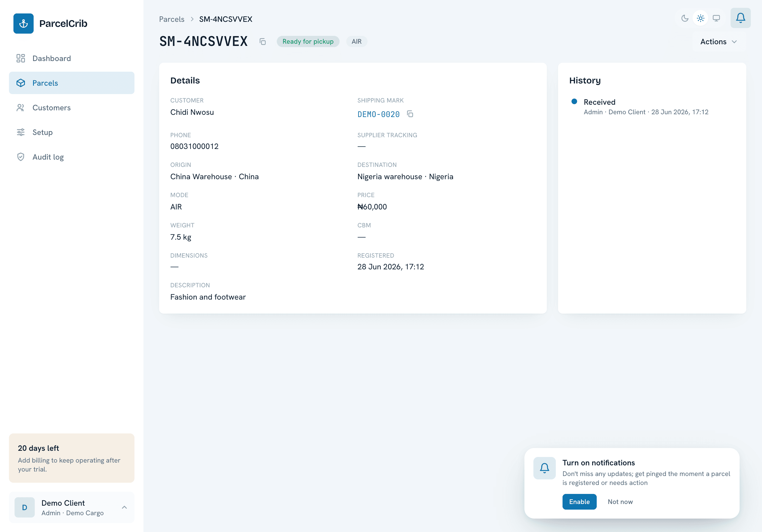This screenshot has width=762, height=532.
Task: Click Parcels breadcrumb link
Action: click(171, 19)
